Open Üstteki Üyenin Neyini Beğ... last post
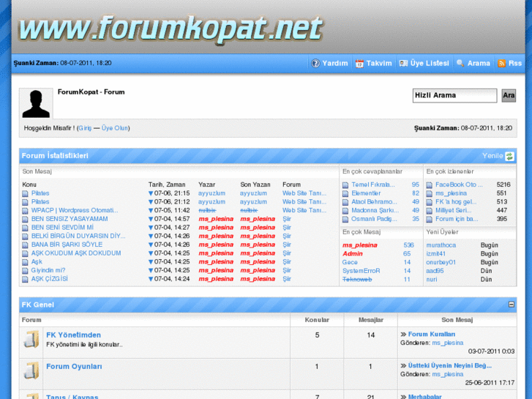The image size is (532, 399). coord(450,366)
